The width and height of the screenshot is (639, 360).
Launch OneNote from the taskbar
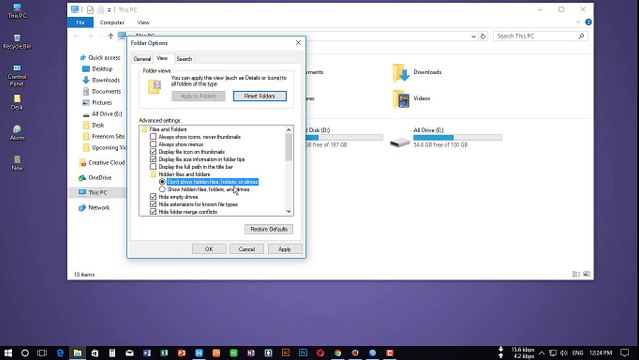(251, 353)
